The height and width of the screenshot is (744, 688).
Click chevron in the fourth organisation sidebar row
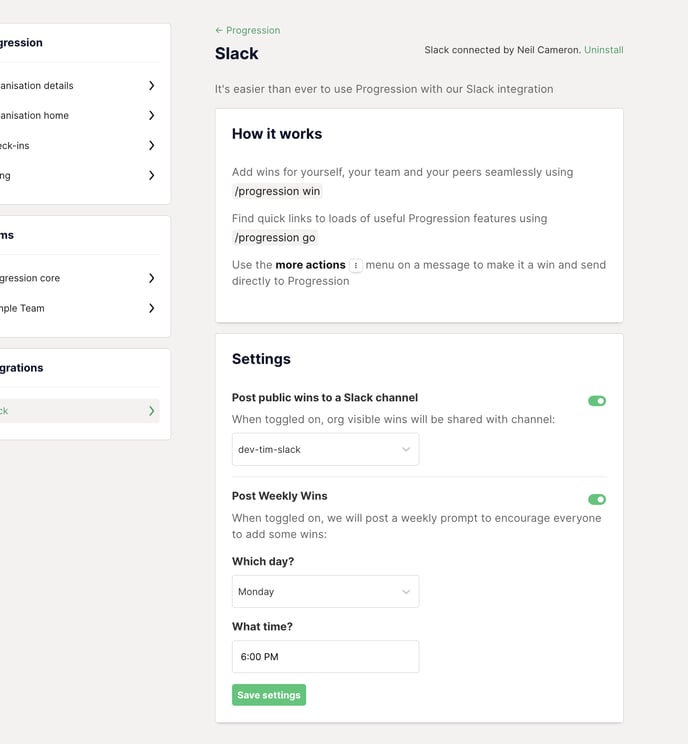pos(151,176)
